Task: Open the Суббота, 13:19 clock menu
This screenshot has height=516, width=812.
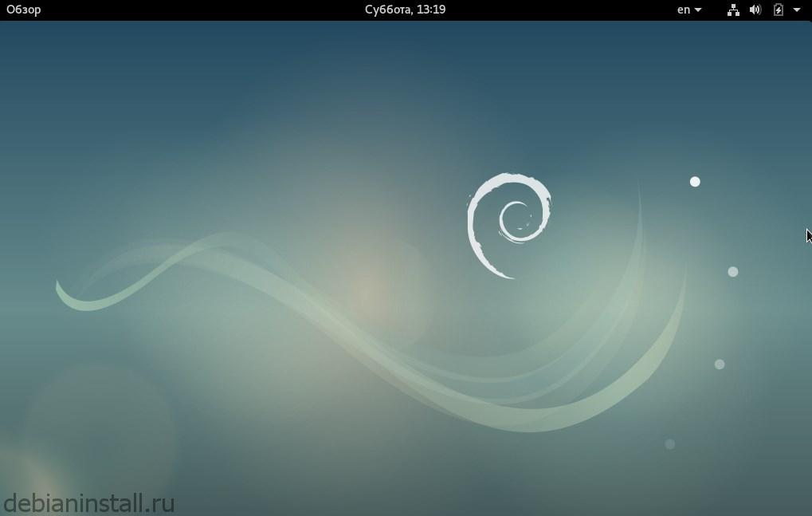Action: [x=405, y=10]
